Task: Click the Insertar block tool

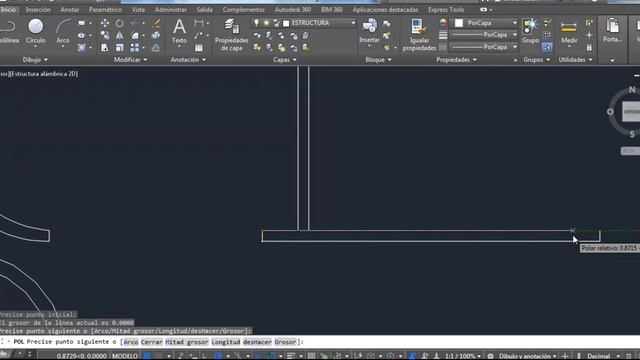Action: tap(369, 31)
